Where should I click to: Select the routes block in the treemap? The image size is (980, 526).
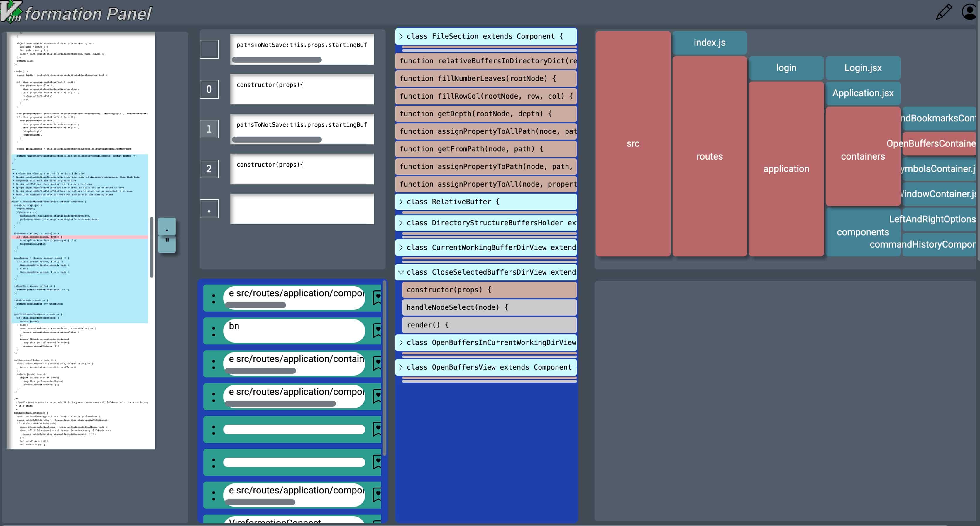tap(710, 156)
